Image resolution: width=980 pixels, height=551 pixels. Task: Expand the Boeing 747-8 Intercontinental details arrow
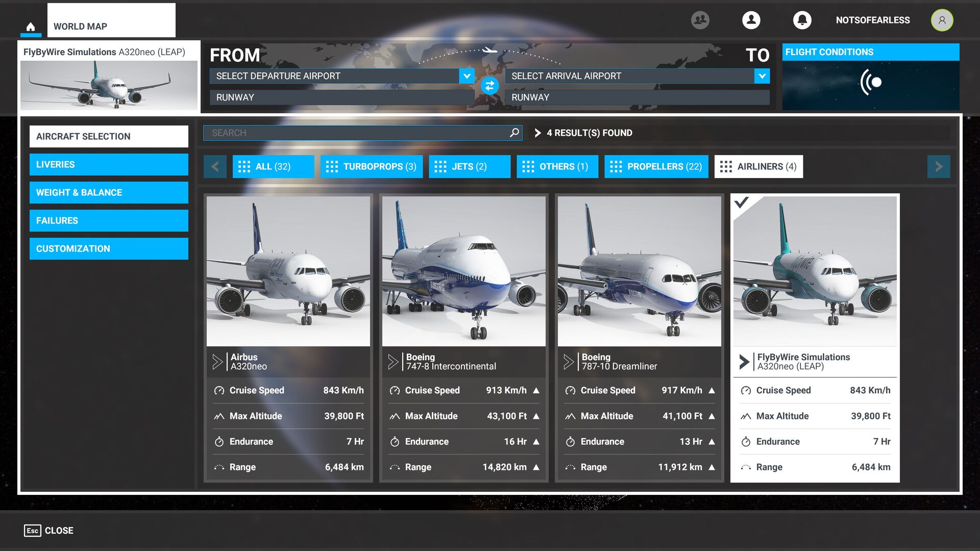click(393, 362)
